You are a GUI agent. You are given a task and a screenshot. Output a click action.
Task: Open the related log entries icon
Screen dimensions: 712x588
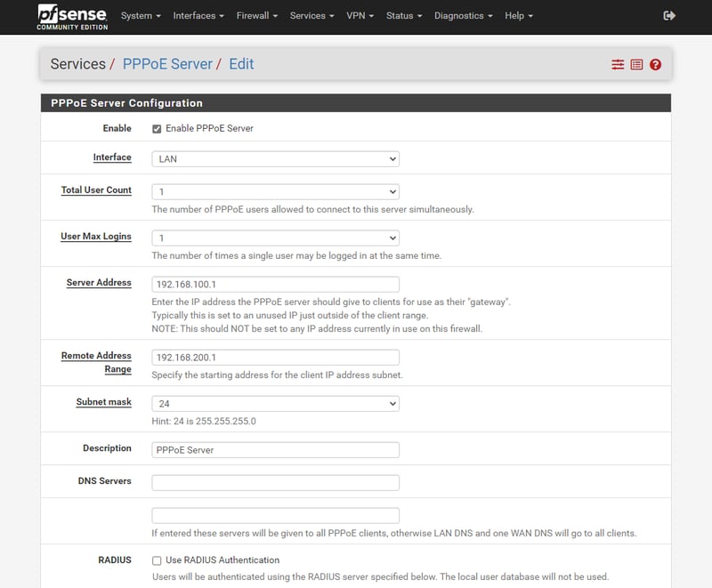[x=636, y=65]
